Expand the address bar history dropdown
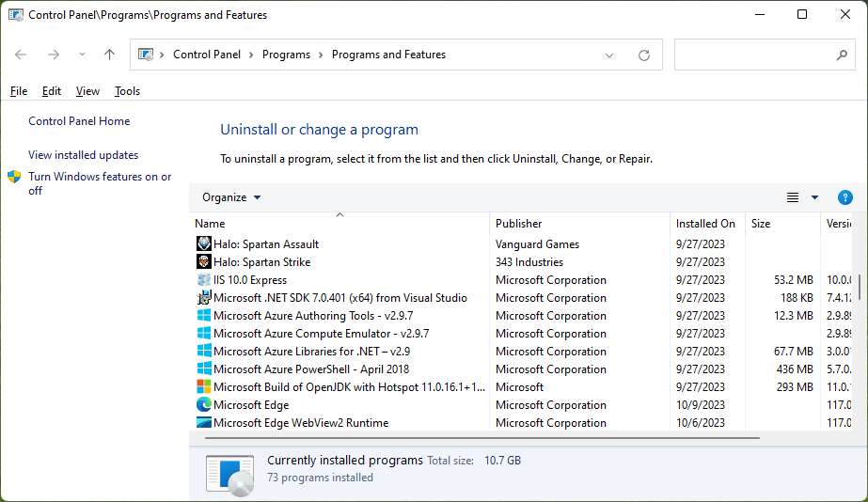 pyautogui.click(x=609, y=55)
